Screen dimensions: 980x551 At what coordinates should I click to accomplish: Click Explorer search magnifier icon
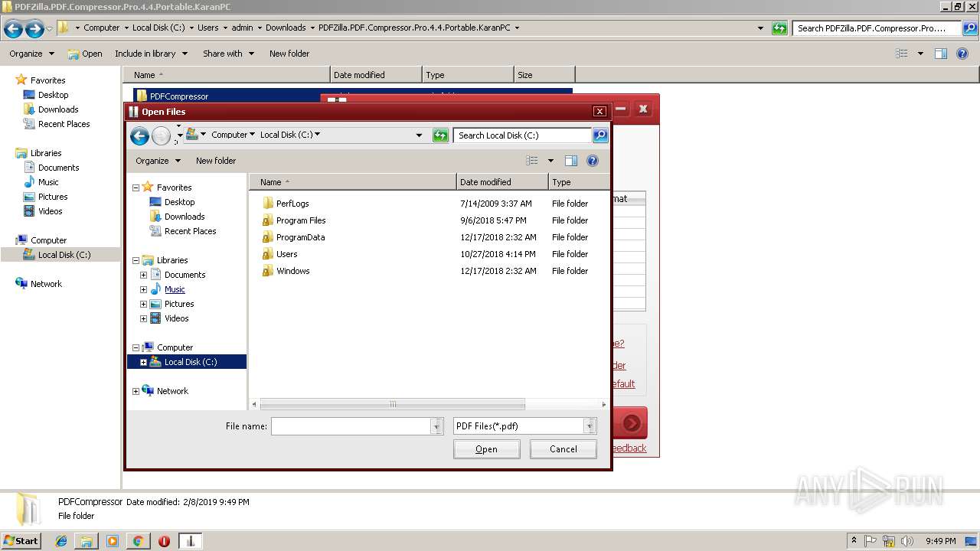tap(969, 28)
